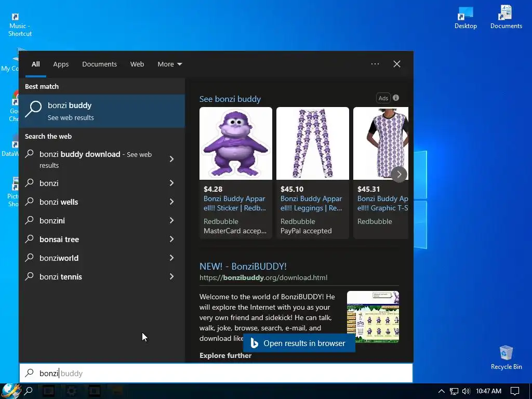The image size is (532, 399).
Task: Open the Recycle Bin desktop icon
Action: click(506, 357)
